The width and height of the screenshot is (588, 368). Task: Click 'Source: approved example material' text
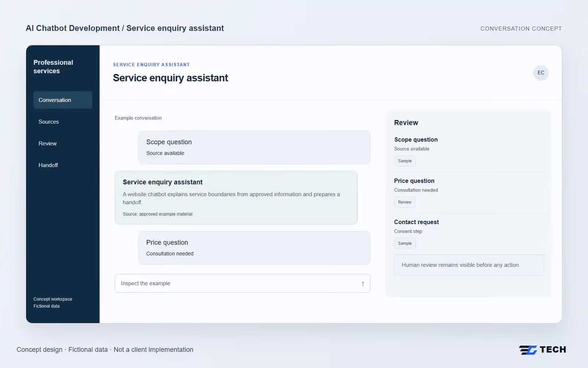click(158, 214)
